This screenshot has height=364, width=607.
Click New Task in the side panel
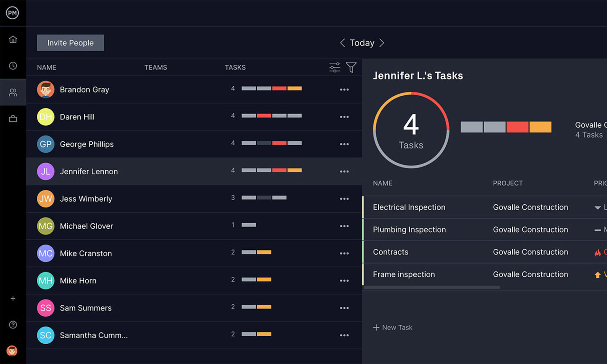coord(393,327)
